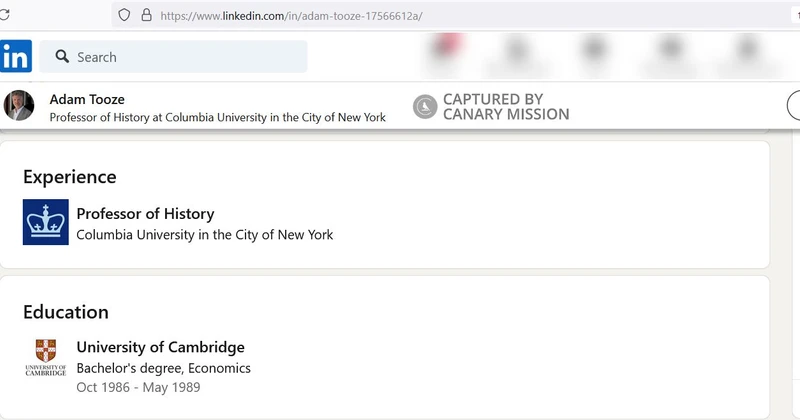Click the Education section heading
The image size is (800, 420).
click(66, 312)
